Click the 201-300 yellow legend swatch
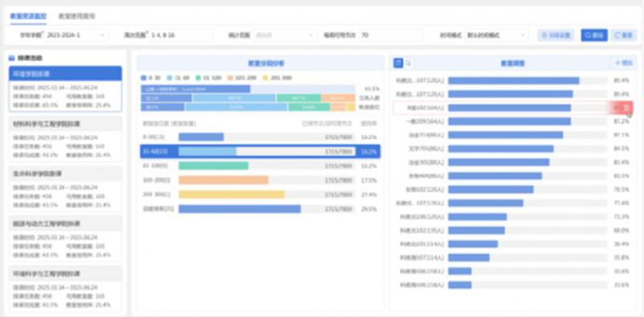Image resolution: width=644 pixels, height=317 pixels. pyautogui.click(x=266, y=77)
